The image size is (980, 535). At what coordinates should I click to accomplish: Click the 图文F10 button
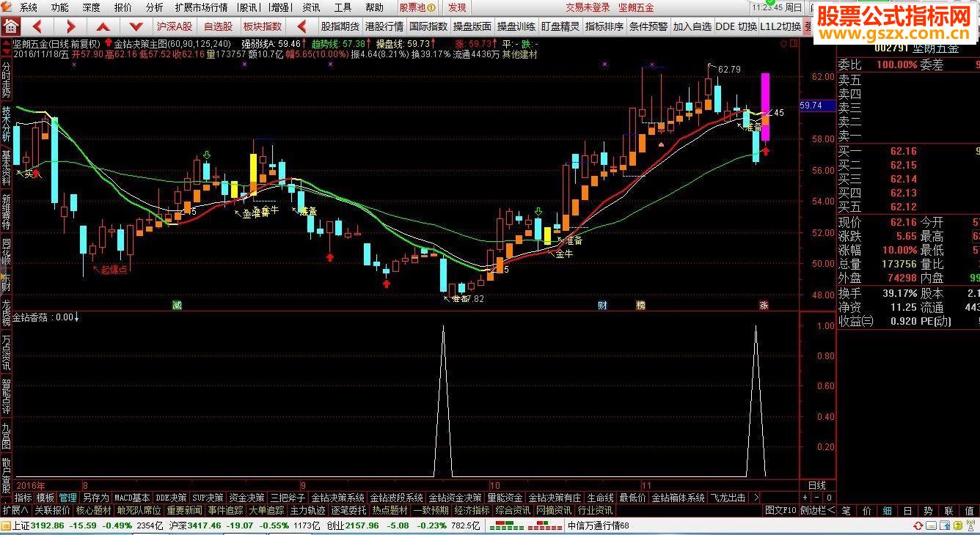[780, 510]
